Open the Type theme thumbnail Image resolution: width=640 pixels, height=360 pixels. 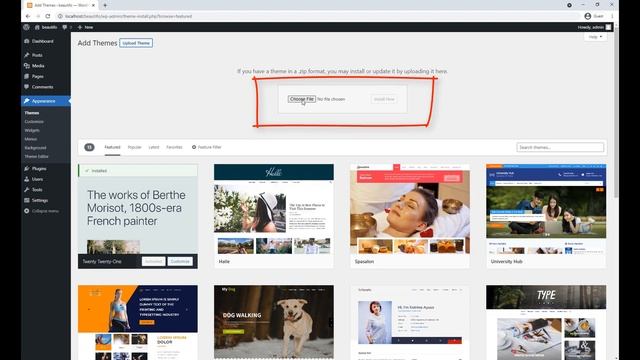546,322
